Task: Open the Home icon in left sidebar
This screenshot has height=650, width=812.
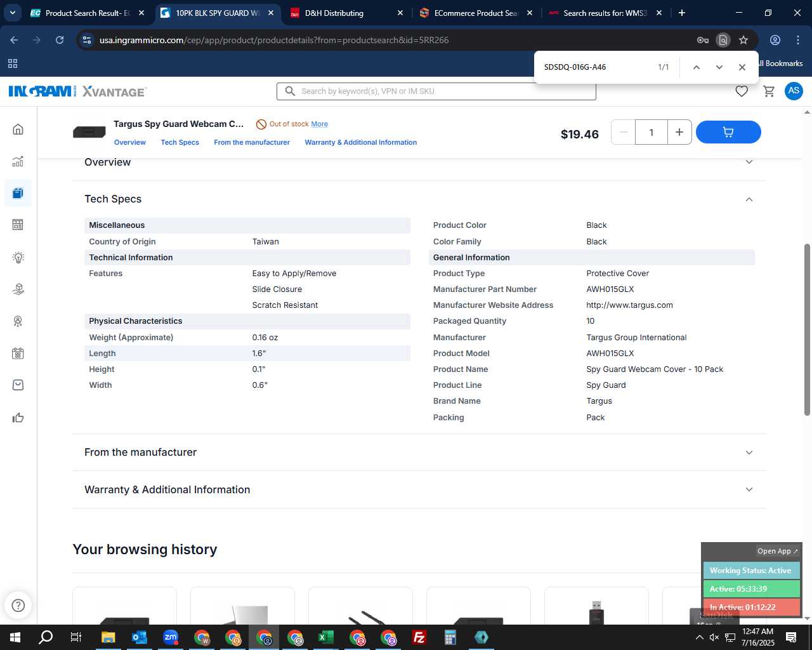Action: 18,129
